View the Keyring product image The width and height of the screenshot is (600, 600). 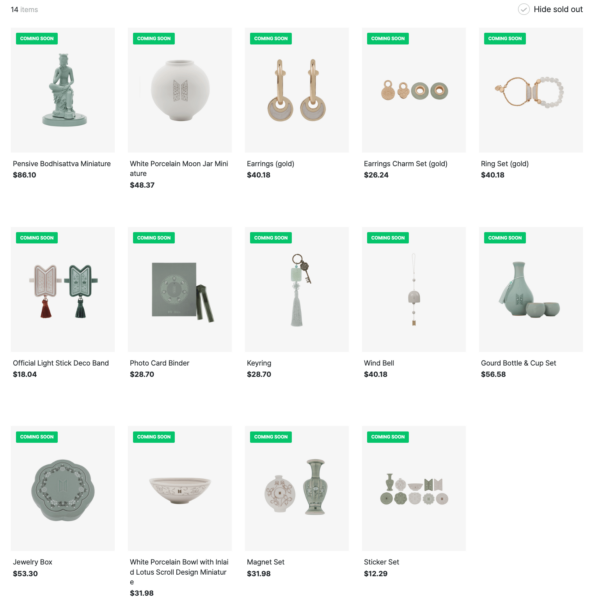297,289
